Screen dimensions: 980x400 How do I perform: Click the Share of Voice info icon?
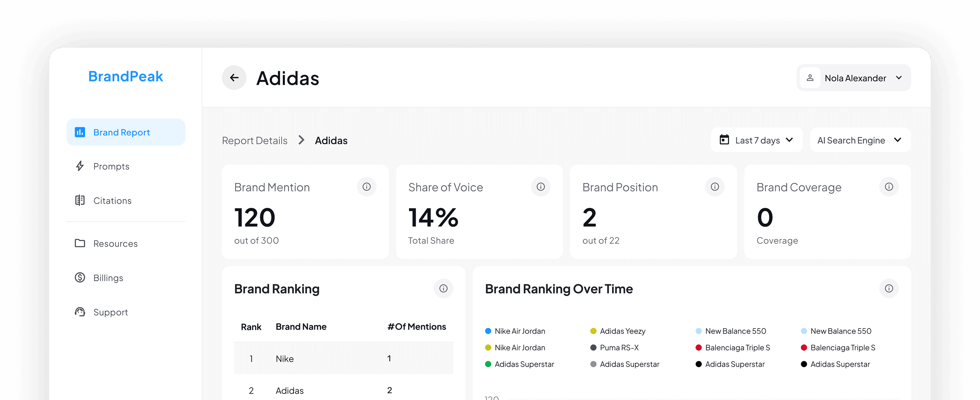[x=541, y=186]
